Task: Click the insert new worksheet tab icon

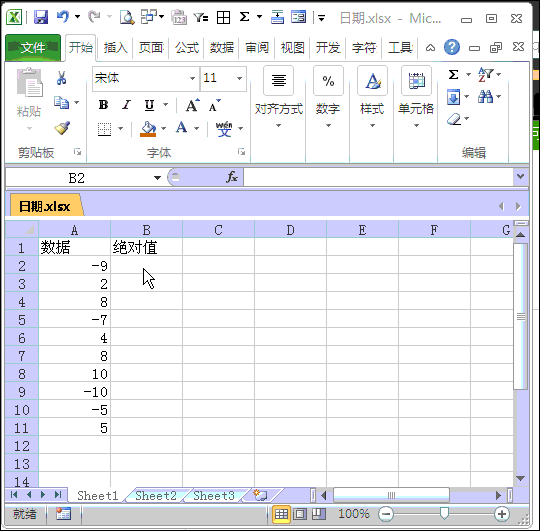Action: pos(260,495)
